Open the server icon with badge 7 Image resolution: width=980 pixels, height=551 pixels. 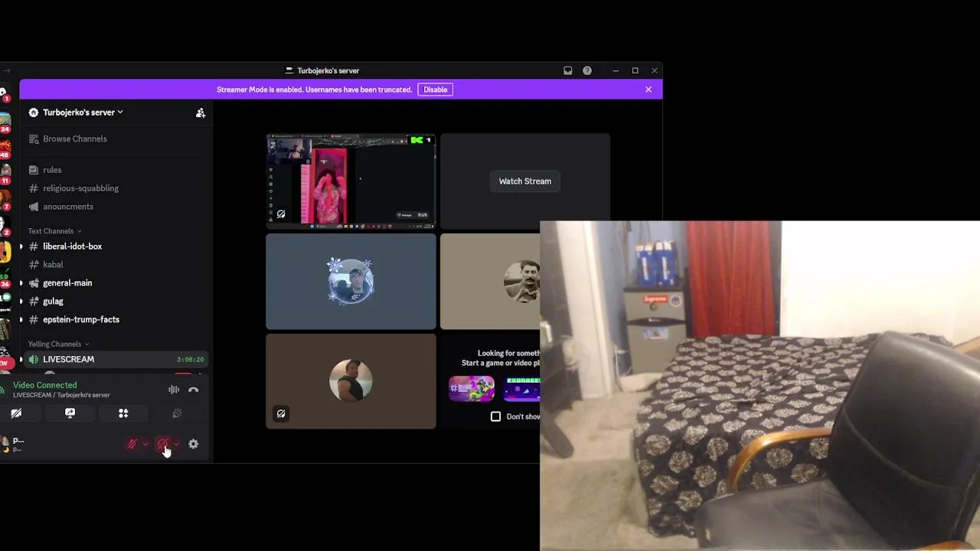(x=5, y=200)
